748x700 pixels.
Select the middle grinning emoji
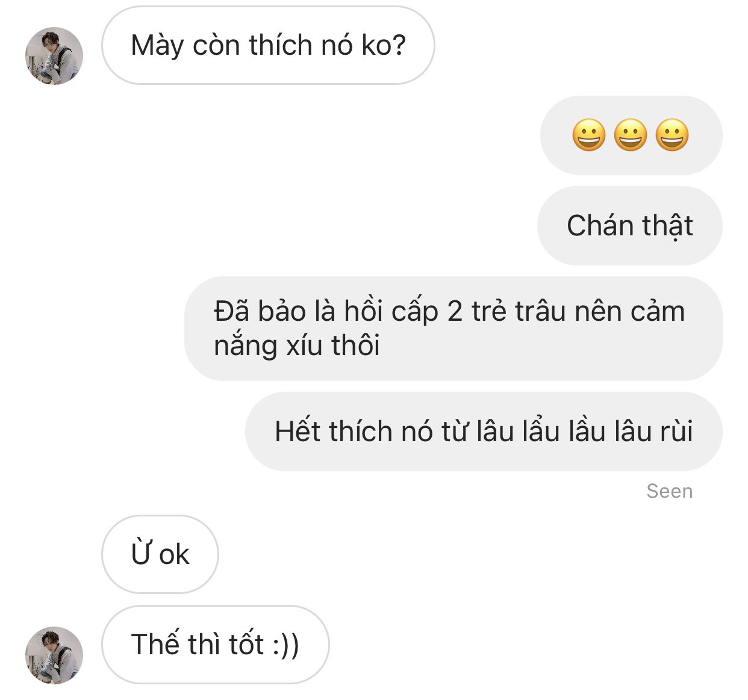pyautogui.click(x=631, y=135)
